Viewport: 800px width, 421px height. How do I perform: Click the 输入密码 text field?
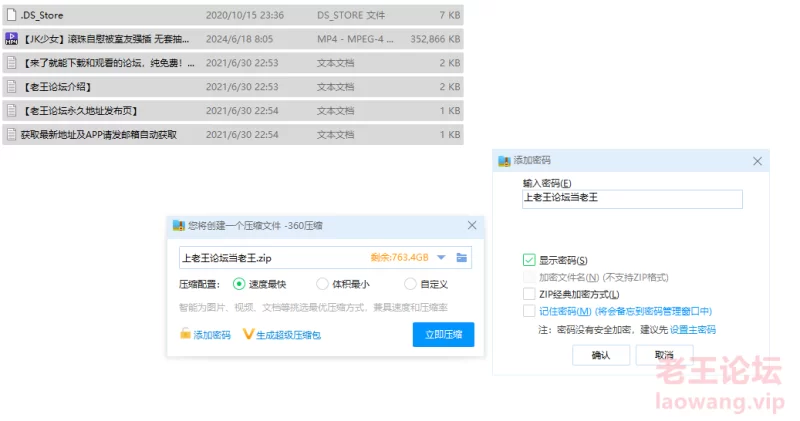point(632,199)
